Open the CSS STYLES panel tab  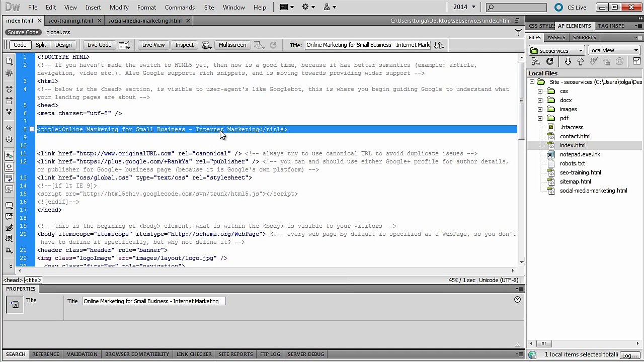541,26
